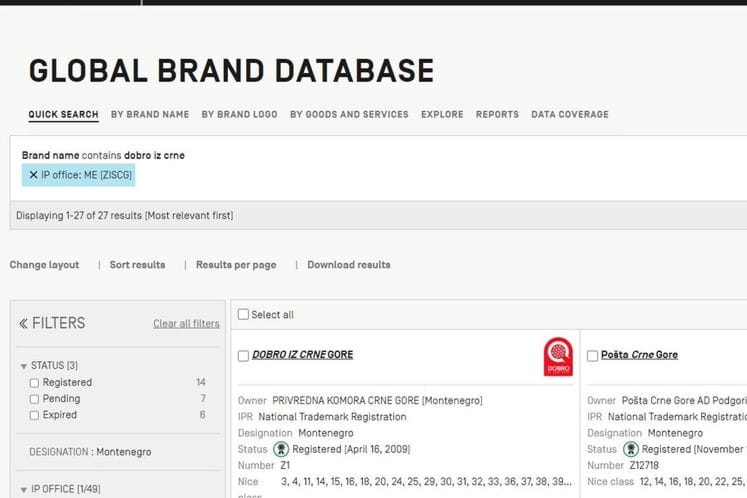Open the Sort results options
Image resolution: width=747 pixels, height=498 pixels.
point(137,265)
